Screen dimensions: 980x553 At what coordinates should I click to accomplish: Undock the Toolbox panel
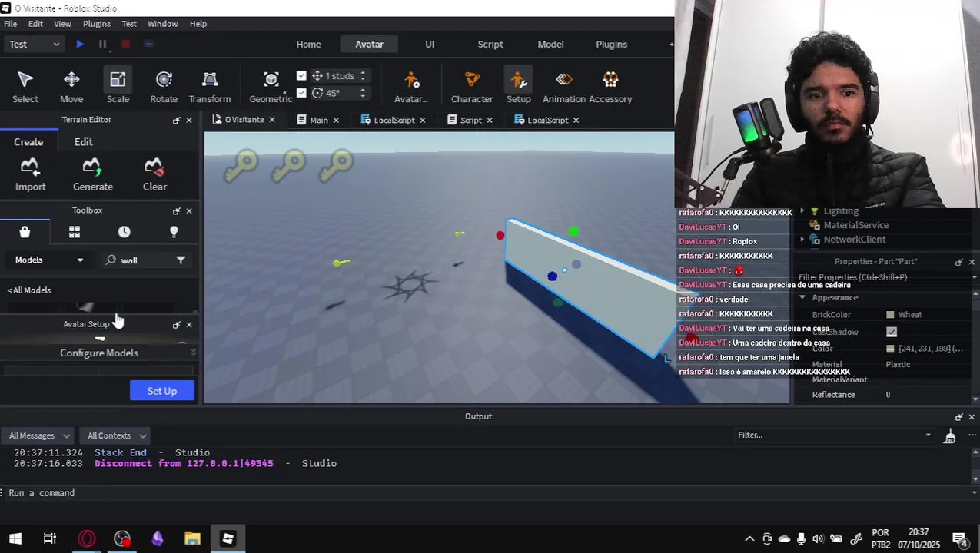[177, 210]
